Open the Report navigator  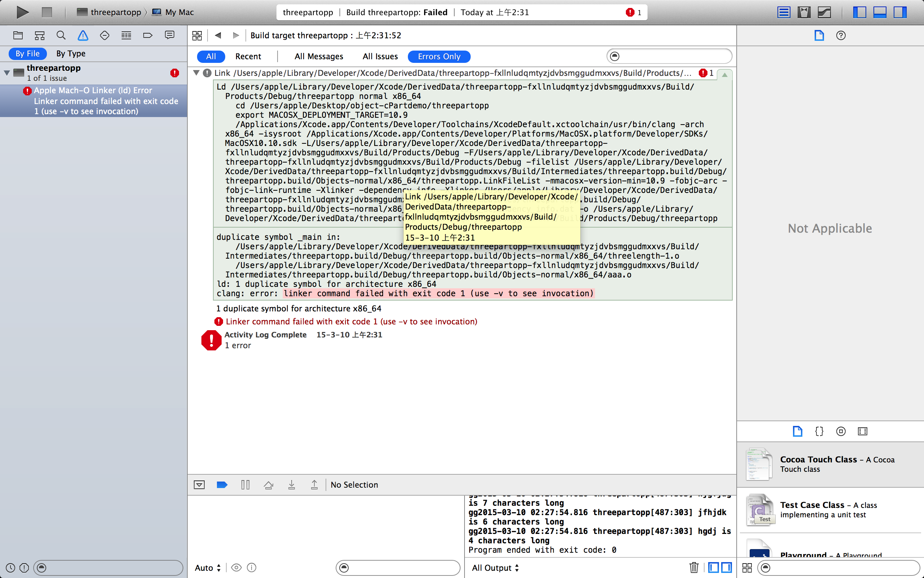(170, 35)
